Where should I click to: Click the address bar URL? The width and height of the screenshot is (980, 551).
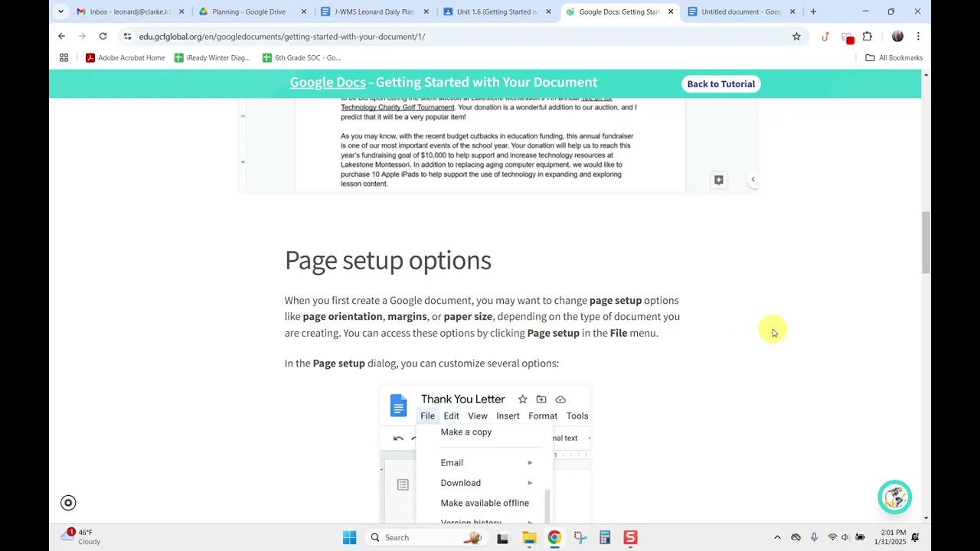pos(282,36)
